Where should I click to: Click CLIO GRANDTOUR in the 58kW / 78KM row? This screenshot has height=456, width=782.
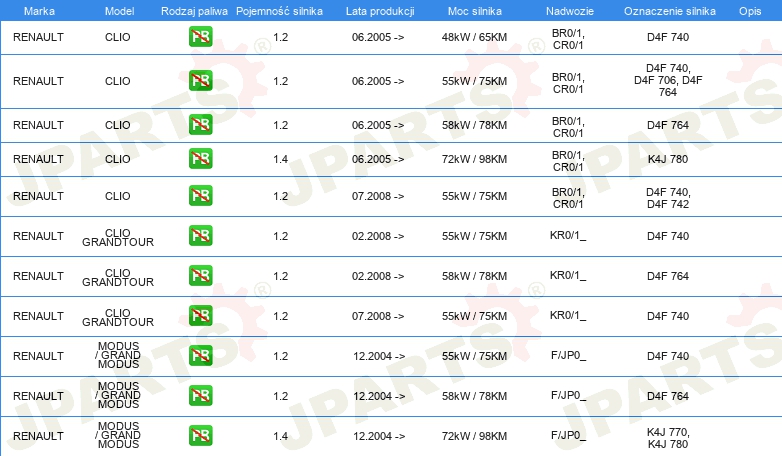(118, 277)
